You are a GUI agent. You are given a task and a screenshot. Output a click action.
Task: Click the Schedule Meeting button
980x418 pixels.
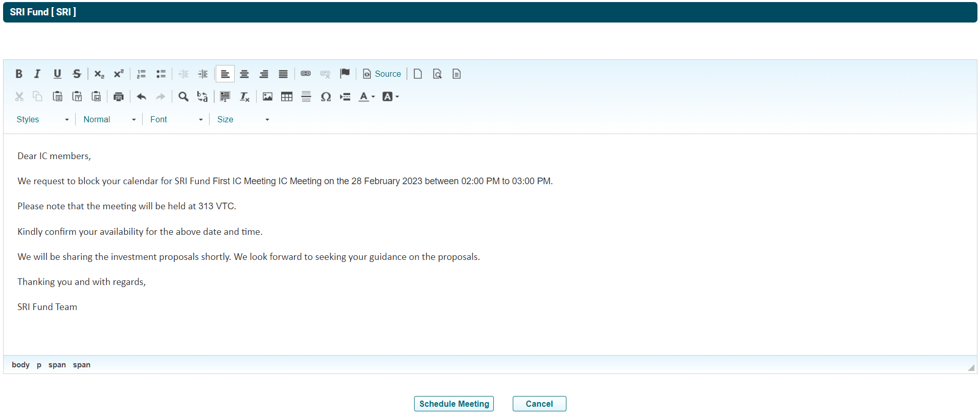point(453,404)
